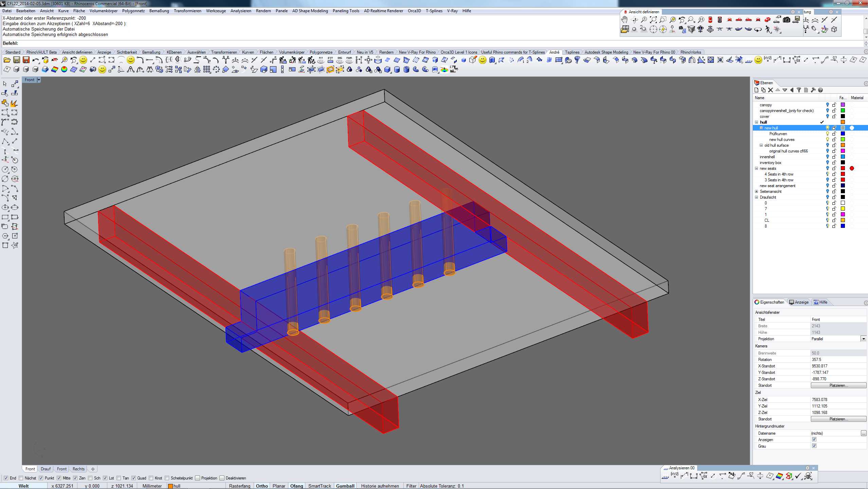Toggle the Tan object snap checkbox
The width and height of the screenshot is (868, 489).
point(119,478)
